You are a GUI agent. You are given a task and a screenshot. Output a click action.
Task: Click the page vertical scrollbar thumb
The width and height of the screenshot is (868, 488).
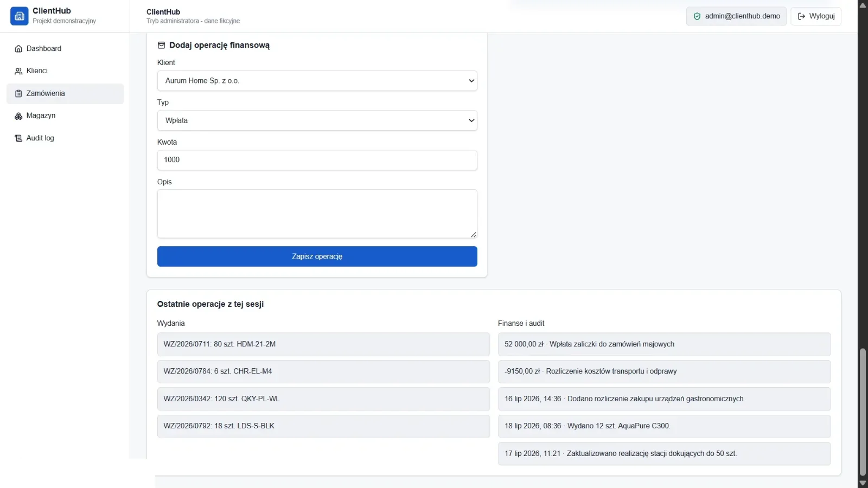(863, 412)
